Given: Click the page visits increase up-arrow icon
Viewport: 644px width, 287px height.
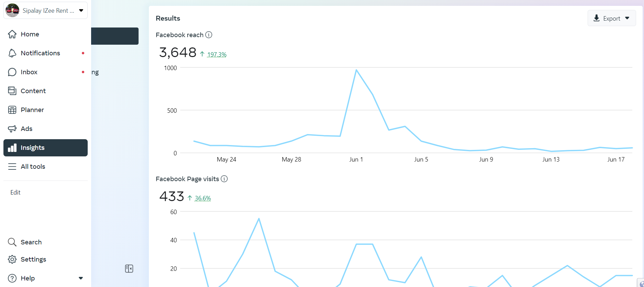Looking at the screenshot, I should click(x=190, y=198).
